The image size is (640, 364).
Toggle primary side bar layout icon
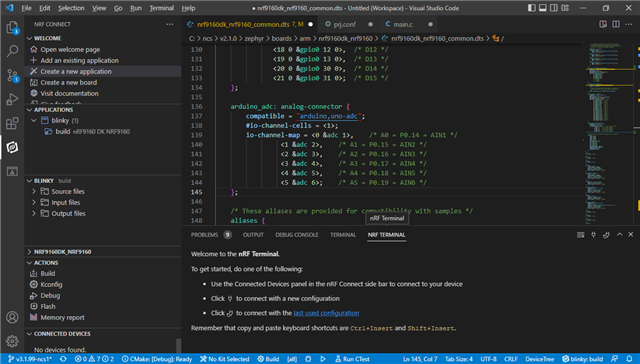click(531, 8)
